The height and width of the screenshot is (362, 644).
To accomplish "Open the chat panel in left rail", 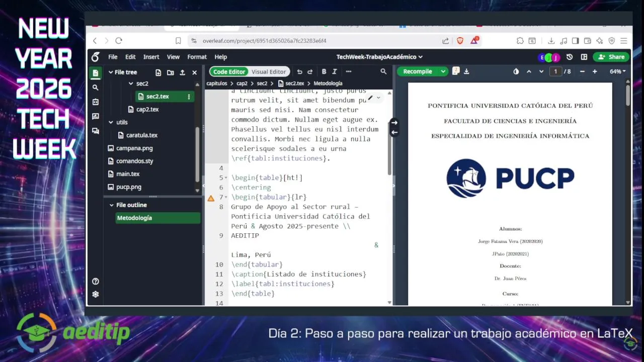I will pyautogui.click(x=96, y=131).
